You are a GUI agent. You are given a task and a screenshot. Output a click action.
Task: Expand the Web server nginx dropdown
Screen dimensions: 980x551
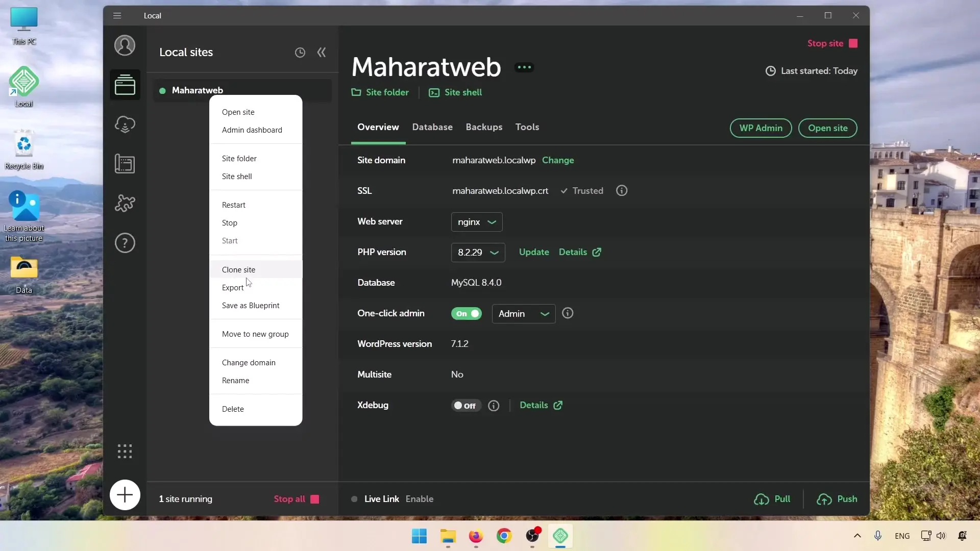[477, 222]
